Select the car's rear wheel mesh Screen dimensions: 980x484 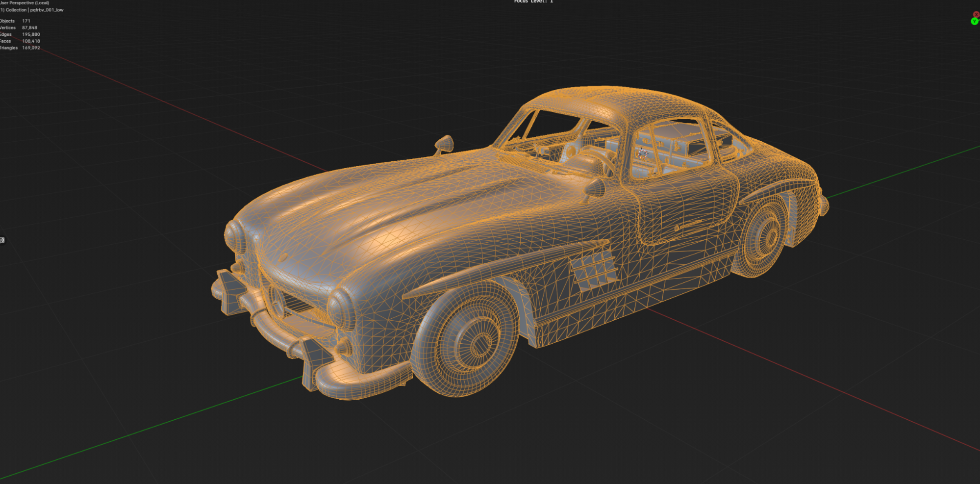(761, 236)
